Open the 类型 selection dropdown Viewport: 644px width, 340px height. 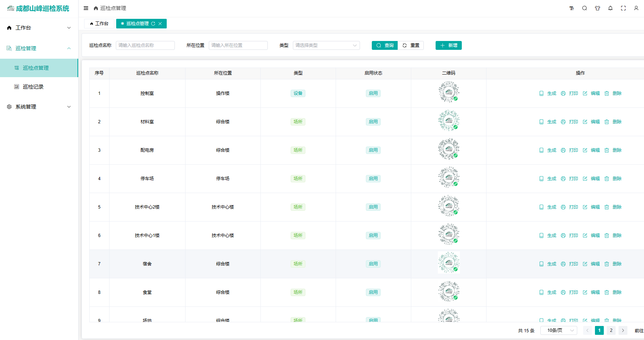[326, 45]
